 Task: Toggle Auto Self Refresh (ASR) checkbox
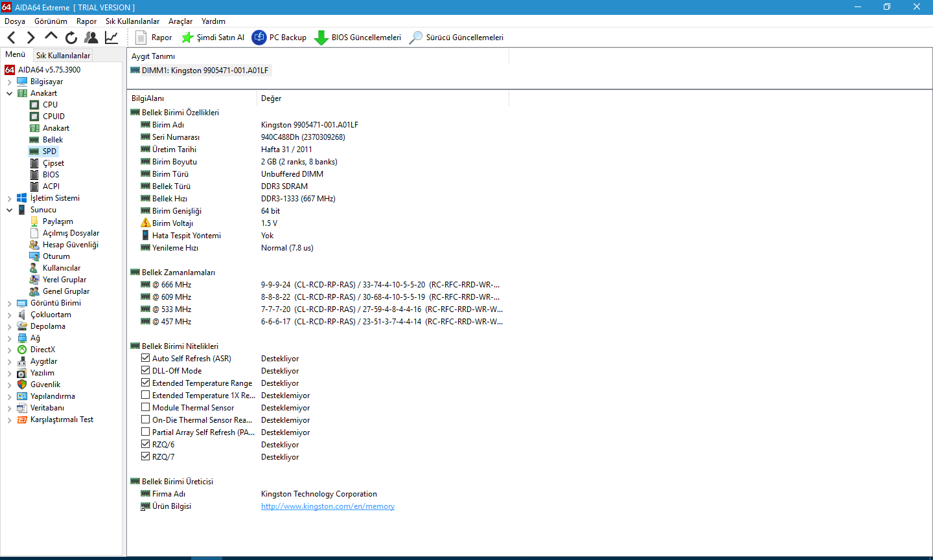pyautogui.click(x=146, y=358)
